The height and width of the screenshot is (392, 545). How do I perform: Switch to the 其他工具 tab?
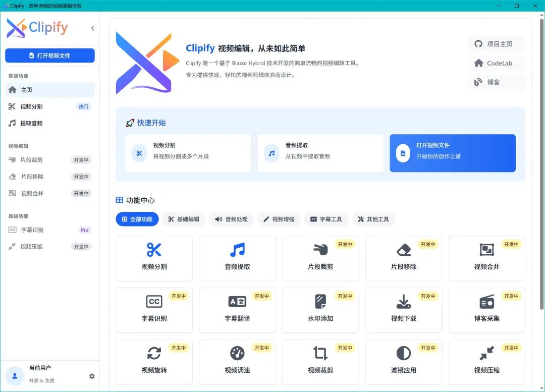(x=373, y=219)
